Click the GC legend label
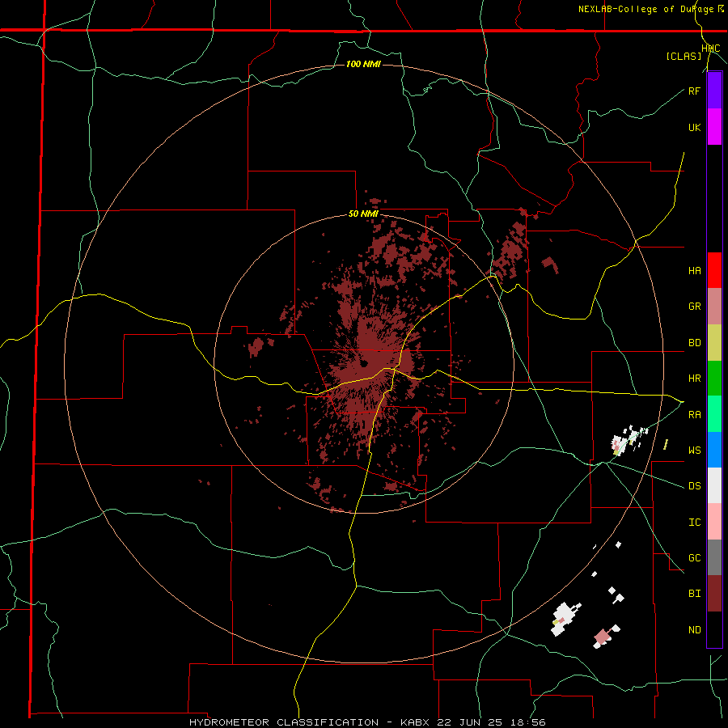The width and height of the screenshot is (728, 728). pyautogui.click(x=694, y=557)
